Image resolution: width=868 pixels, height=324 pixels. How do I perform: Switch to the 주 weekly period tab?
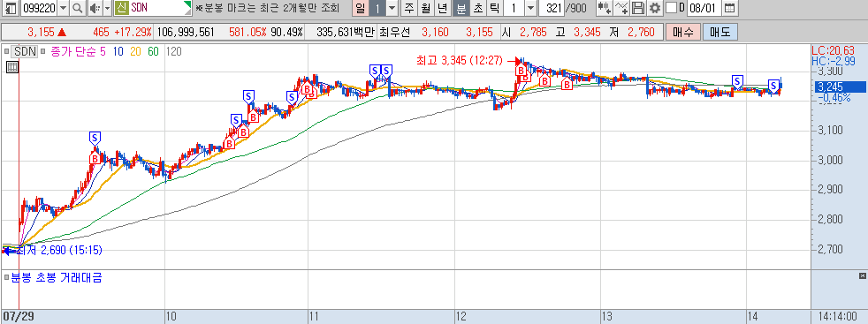click(409, 8)
